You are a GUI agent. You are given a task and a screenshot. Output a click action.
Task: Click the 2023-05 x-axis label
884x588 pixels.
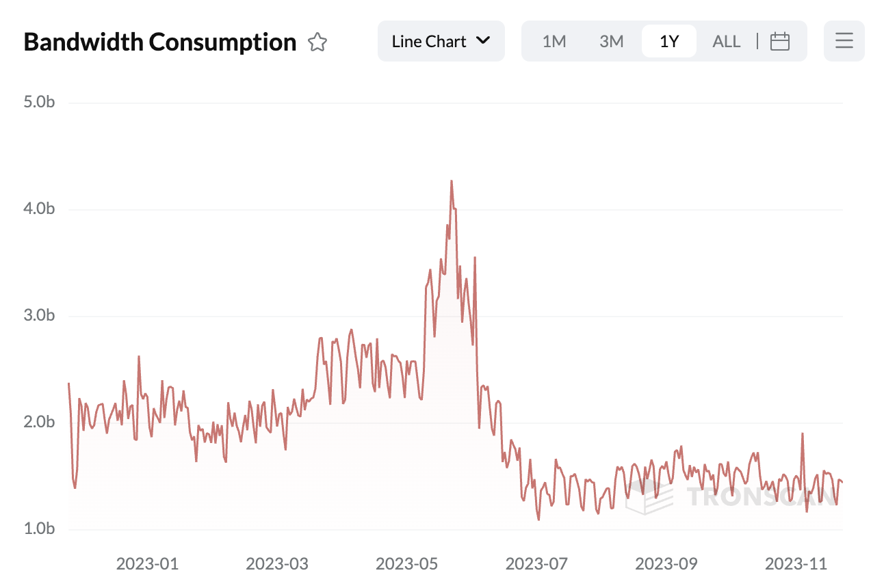(406, 564)
